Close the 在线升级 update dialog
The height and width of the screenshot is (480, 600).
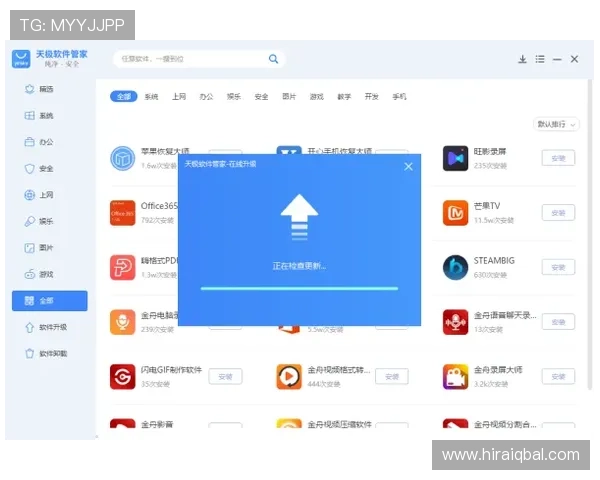(408, 166)
